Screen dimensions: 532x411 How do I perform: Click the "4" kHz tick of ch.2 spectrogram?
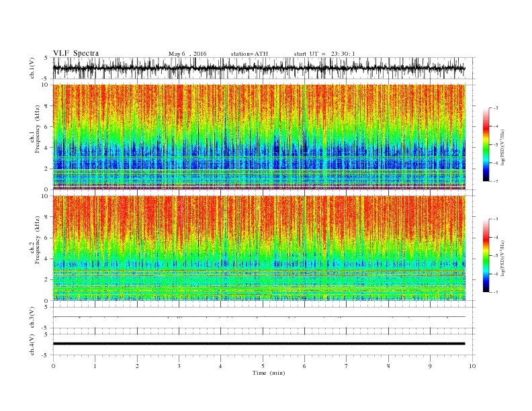[46, 259]
